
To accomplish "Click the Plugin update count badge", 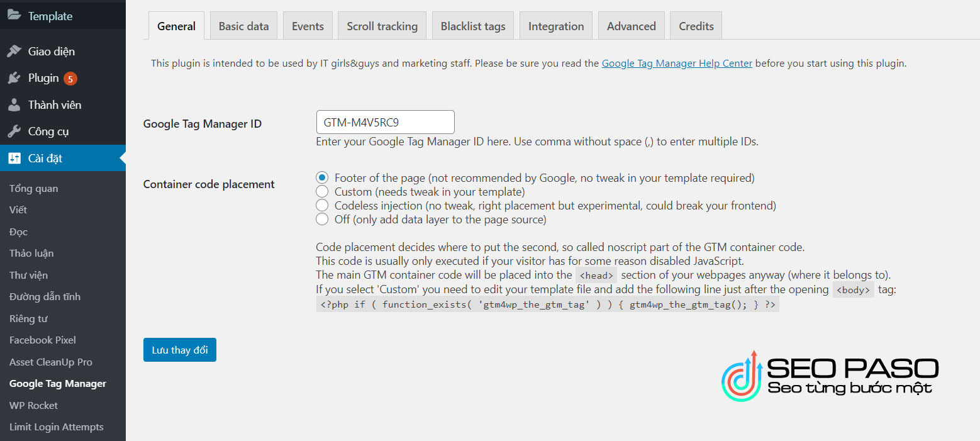I will [70, 79].
